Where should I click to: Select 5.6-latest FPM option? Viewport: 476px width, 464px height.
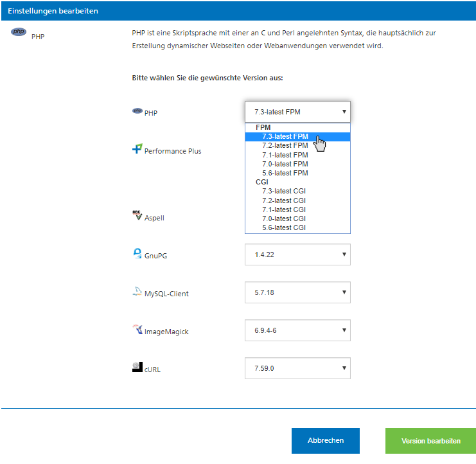coord(285,173)
